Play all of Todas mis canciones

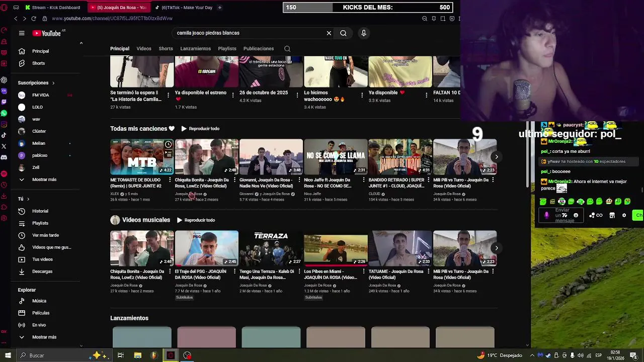(200, 129)
